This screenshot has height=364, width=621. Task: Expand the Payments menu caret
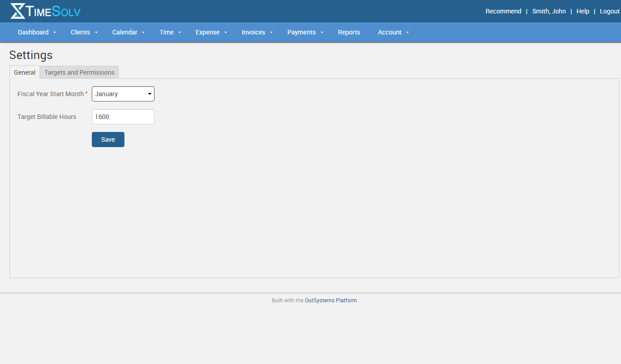point(322,32)
